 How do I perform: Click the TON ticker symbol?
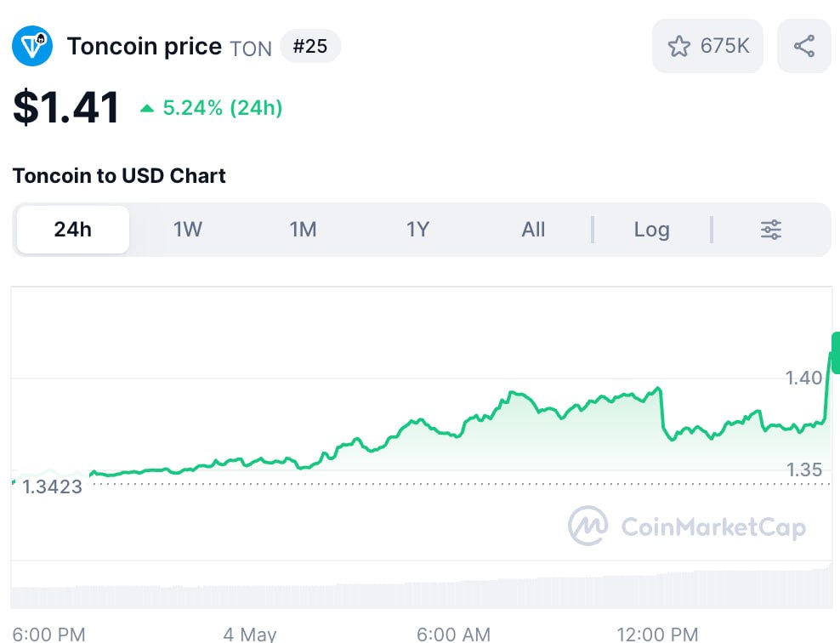(x=251, y=48)
